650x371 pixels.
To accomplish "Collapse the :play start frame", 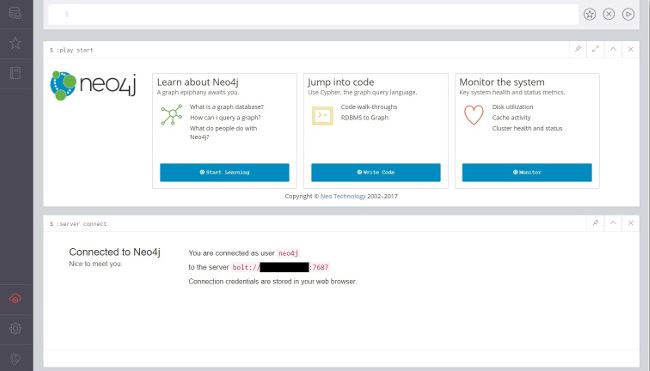I will pos(613,49).
